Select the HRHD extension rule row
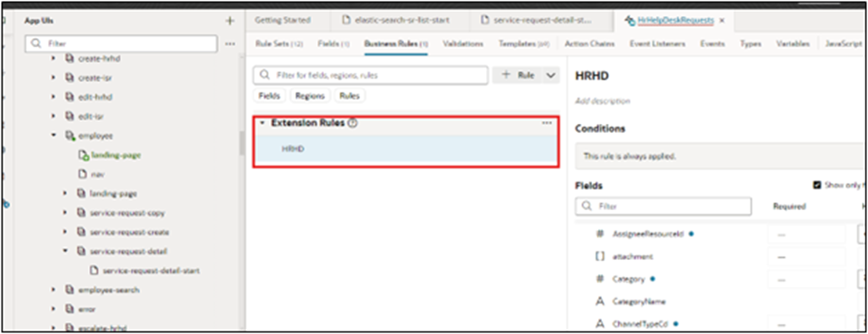Viewport: 868px width, 334px height. pos(406,149)
